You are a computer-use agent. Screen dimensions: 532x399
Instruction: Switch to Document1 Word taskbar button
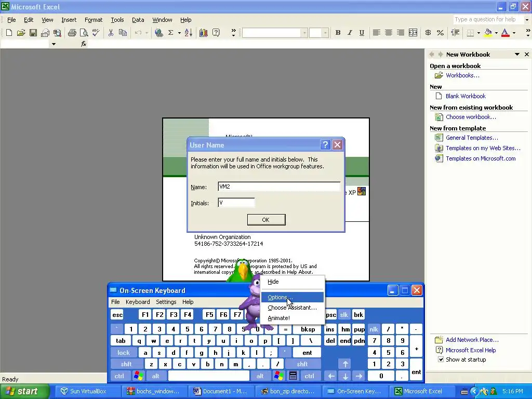220,391
